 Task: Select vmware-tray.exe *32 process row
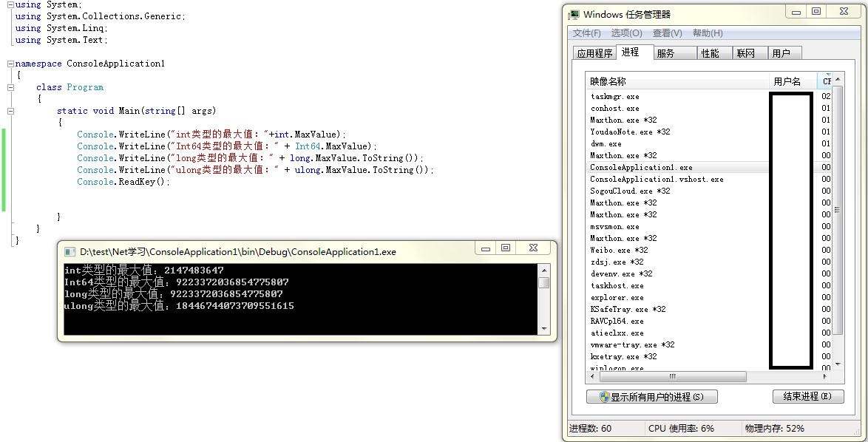pos(709,344)
